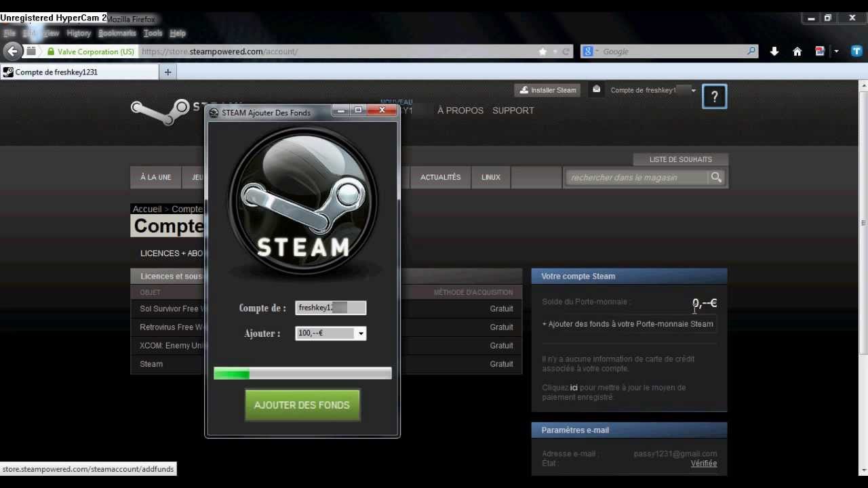Open the Steam inbox envelope icon
The height and width of the screenshot is (488, 868).
point(597,89)
